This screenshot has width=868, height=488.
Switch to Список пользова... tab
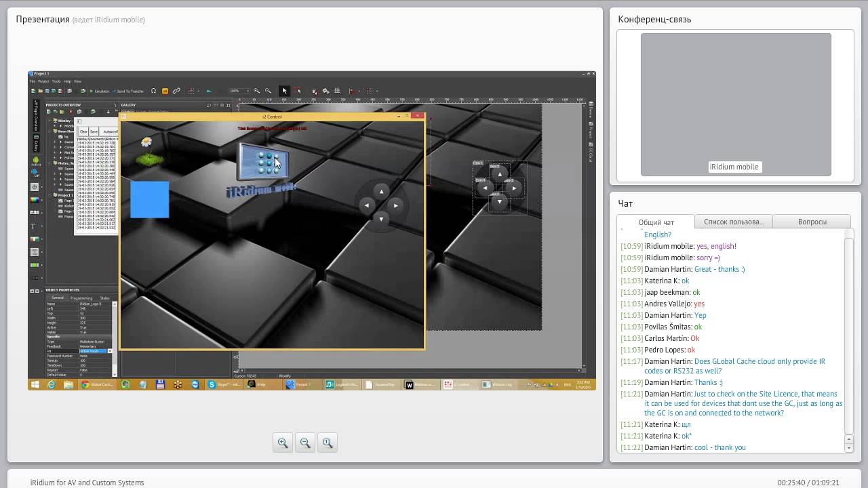[x=734, y=222]
